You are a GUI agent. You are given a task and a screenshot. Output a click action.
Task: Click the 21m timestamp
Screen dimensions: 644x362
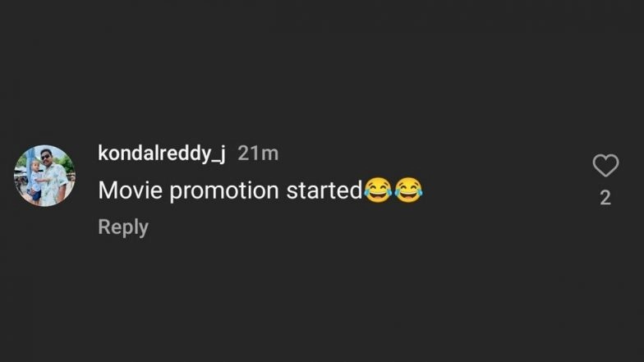(258, 153)
